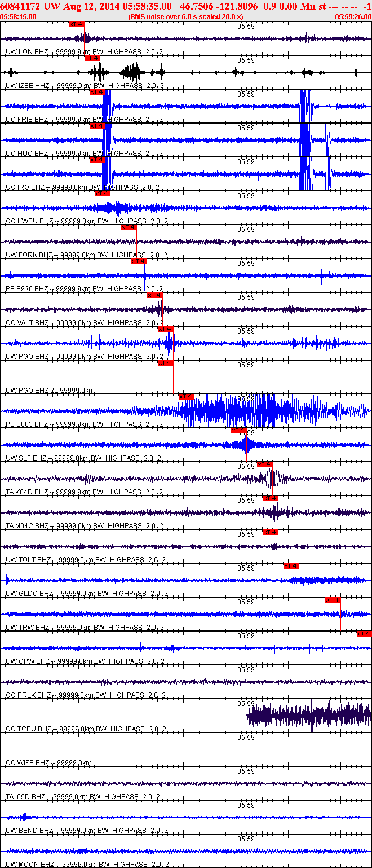Click the dark CC TCBU waveform segment
The width and height of the screenshot is (372, 868).
coord(309,717)
